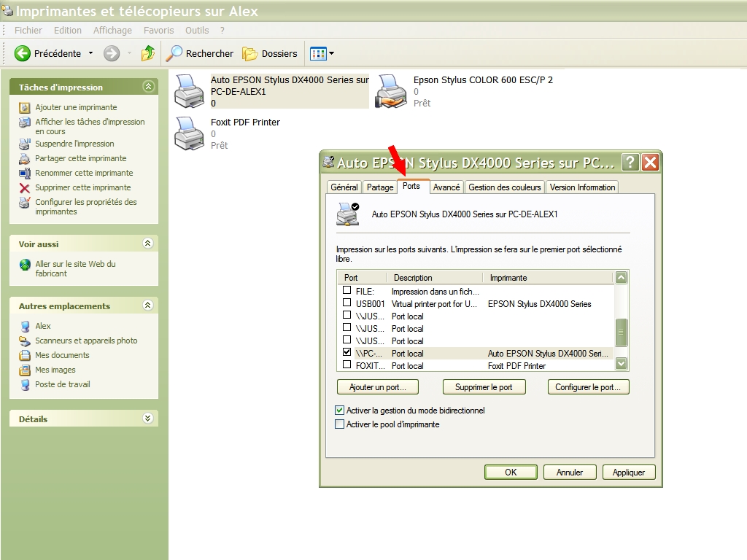Open the Gestion des couleurs tab
Image resolution: width=747 pixels, height=560 pixels.
(505, 187)
